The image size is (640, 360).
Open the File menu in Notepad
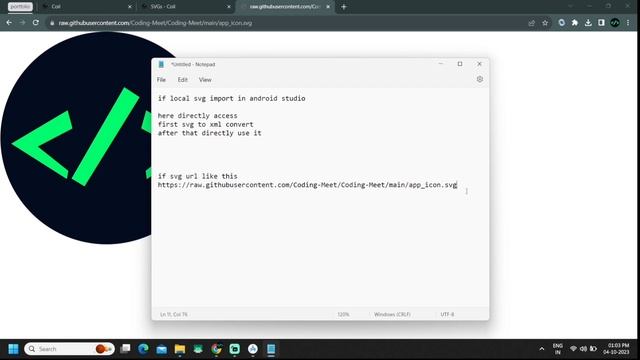point(161,80)
